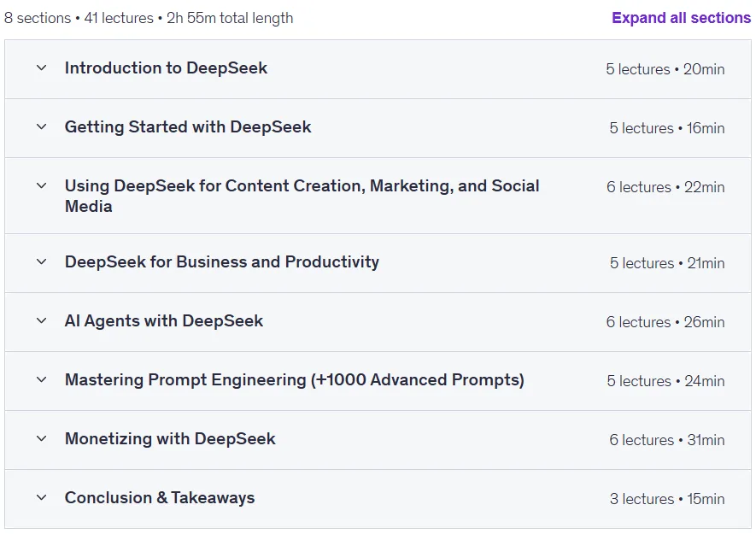Open the Monetizing with DeepSeek title
Screen dimensions: 756x534
pyautogui.click(x=170, y=438)
